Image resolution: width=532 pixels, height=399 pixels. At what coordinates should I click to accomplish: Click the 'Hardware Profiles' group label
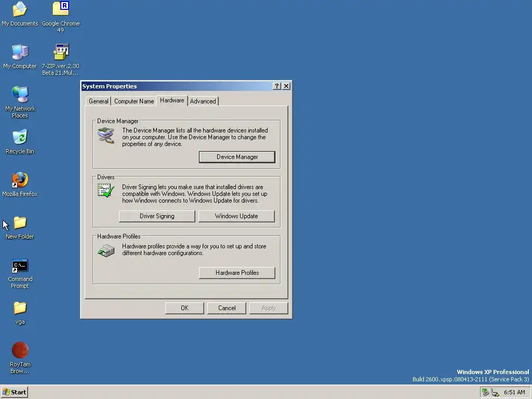pos(119,236)
